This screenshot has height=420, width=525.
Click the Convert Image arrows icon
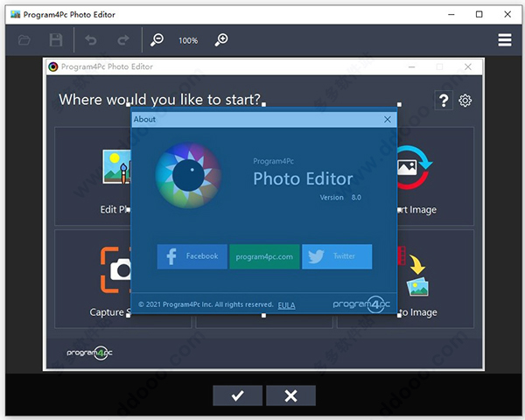414,167
